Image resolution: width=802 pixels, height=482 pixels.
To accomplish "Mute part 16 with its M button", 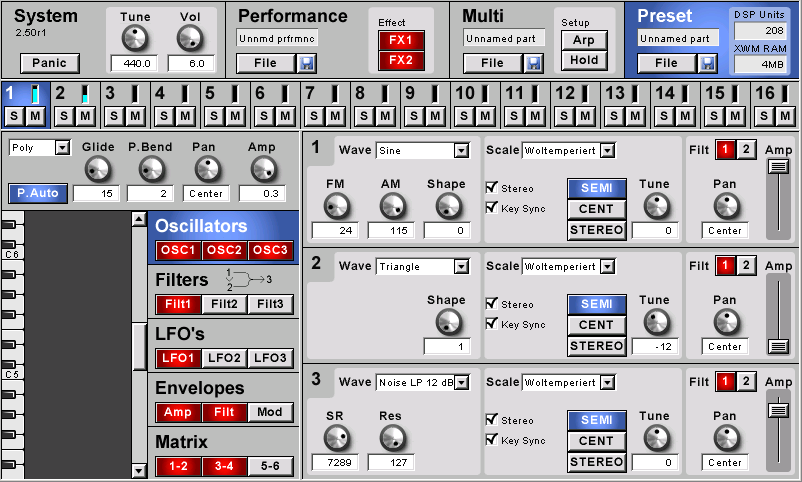I will coord(785,116).
